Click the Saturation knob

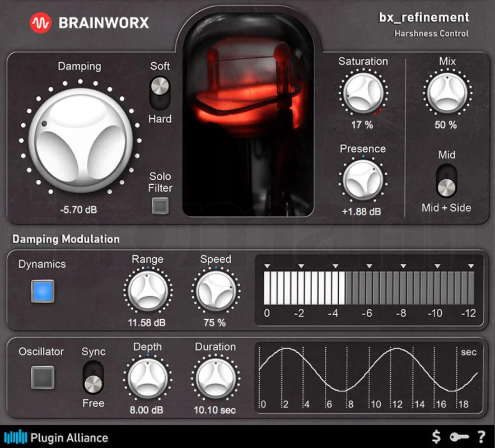click(x=363, y=93)
